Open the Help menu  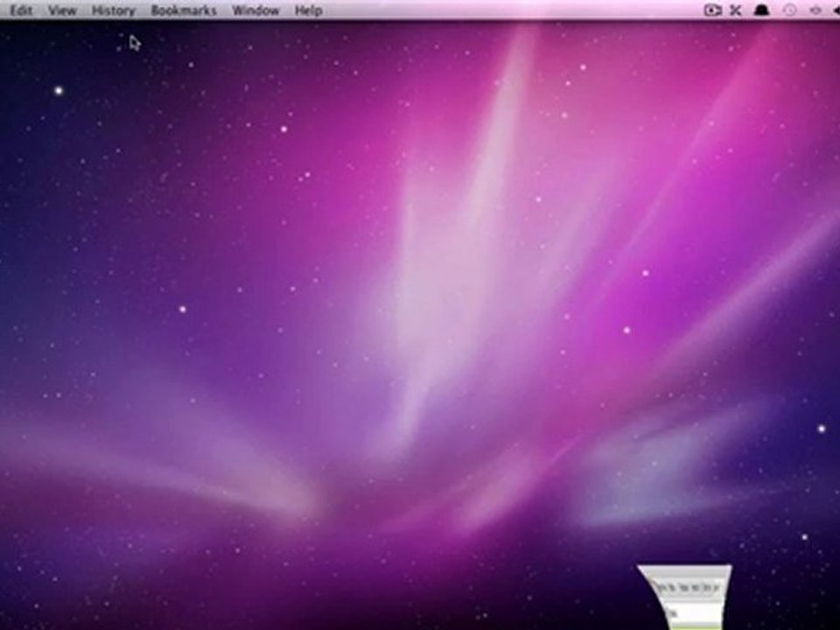pos(309,10)
